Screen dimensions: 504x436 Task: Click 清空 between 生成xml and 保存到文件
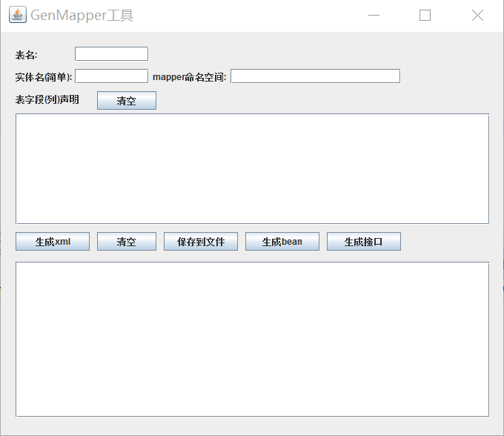(126, 242)
